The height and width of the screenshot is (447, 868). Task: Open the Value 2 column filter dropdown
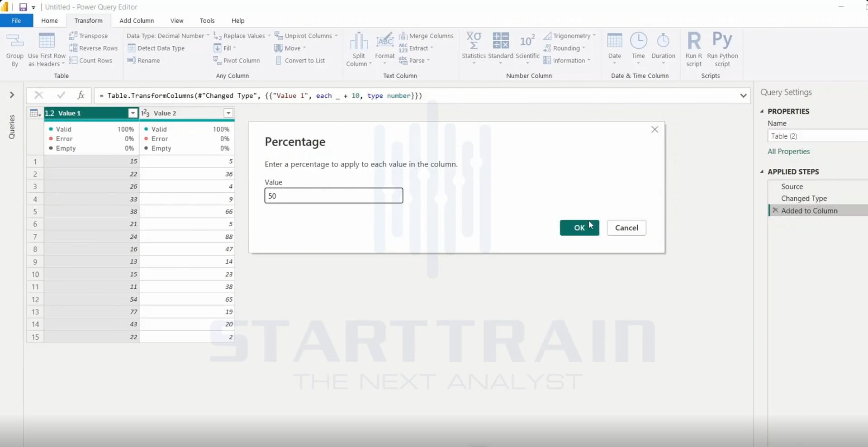228,113
